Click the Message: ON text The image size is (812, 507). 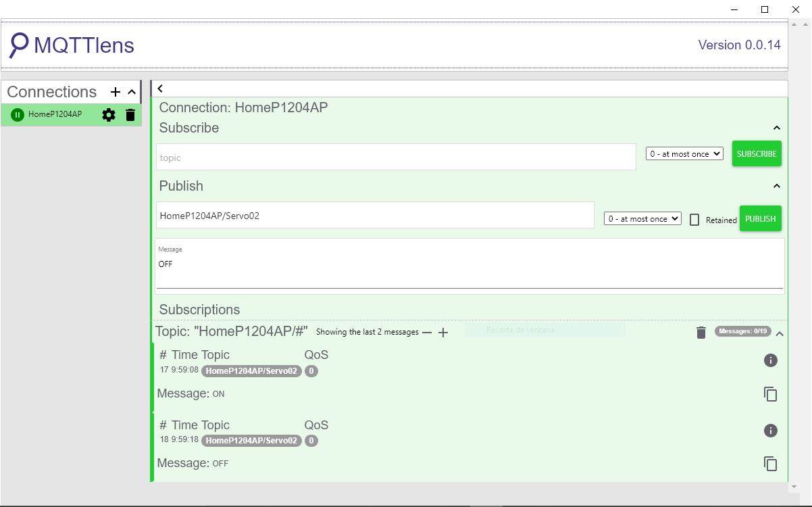(191, 393)
